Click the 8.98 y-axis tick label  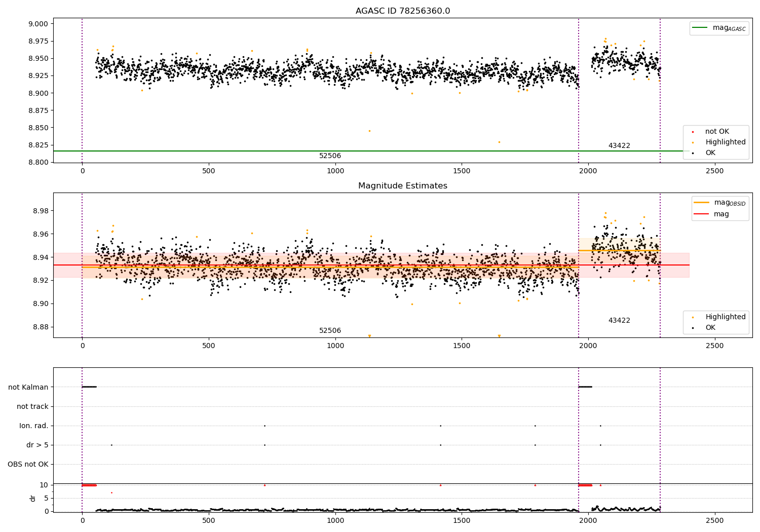pos(40,211)
